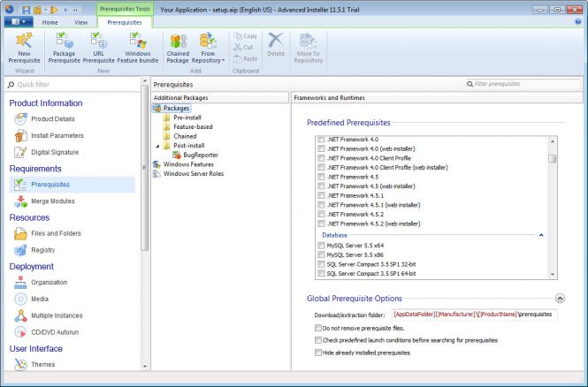Enable the .NET Framework 4.0 checkbox

pos(321,140)
